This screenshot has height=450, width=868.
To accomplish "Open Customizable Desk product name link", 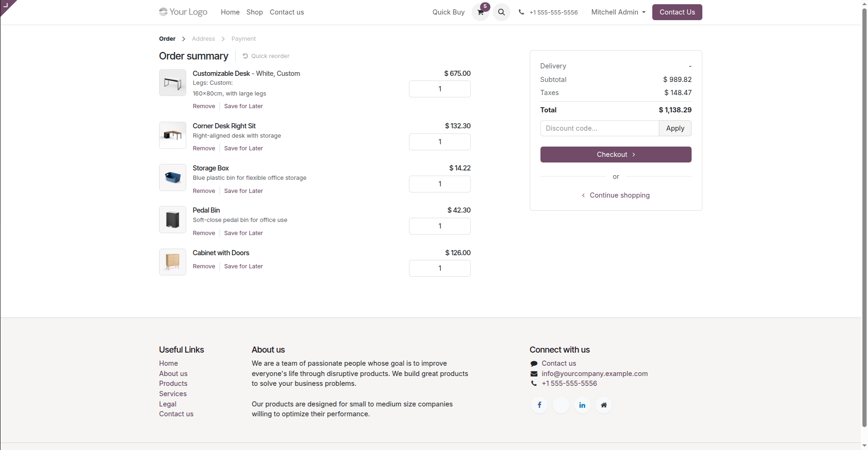I will pos(246,74).
